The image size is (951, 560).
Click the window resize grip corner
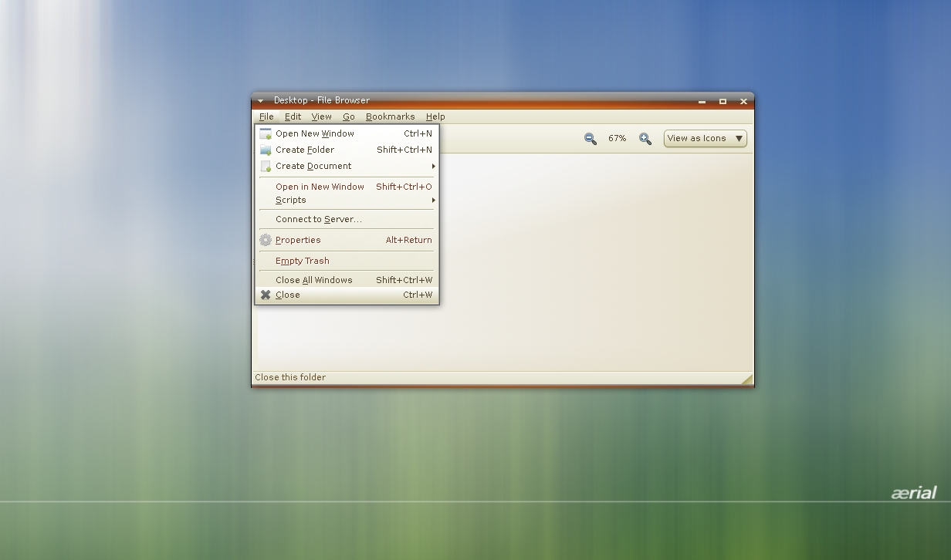[x=747, y=378]
